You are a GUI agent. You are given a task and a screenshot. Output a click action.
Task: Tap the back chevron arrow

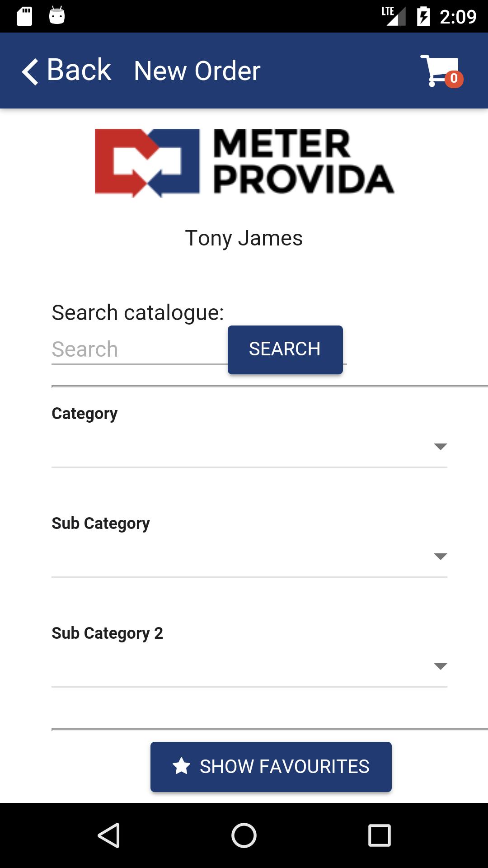(30, 71)
